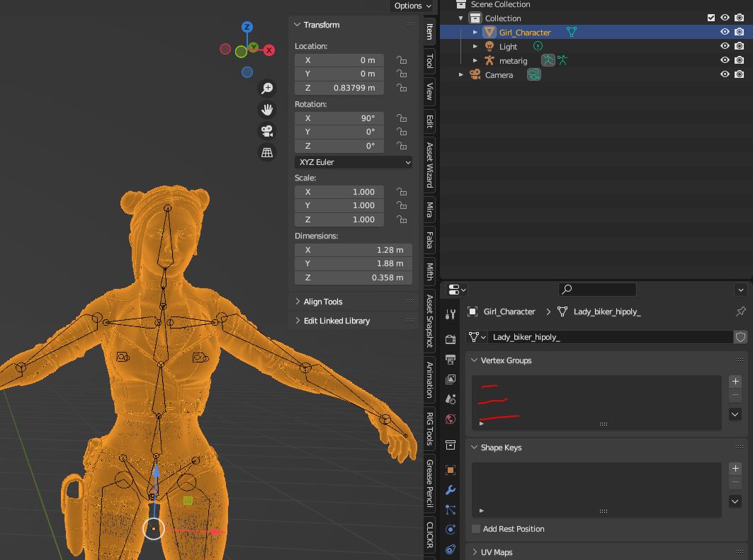Screen dimensions: 753x560
Task: Toggle lock on Location X
Action: 402,60
